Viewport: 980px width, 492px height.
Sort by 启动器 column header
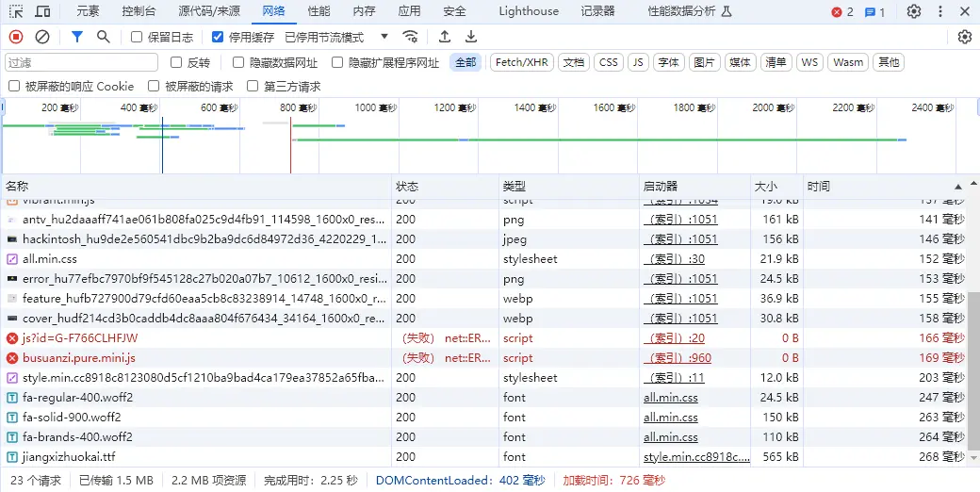pyautogui.click(x=695, y=187)
